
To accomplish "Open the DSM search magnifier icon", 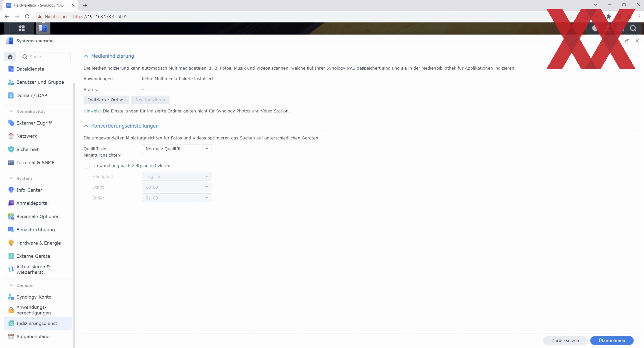I will [x=633, y=28].
